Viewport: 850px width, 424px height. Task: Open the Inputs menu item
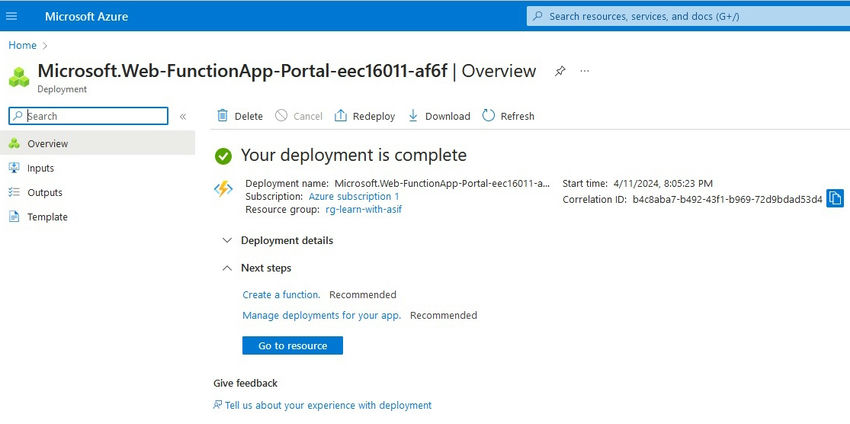pyautogui.click(x=41, y=168)
